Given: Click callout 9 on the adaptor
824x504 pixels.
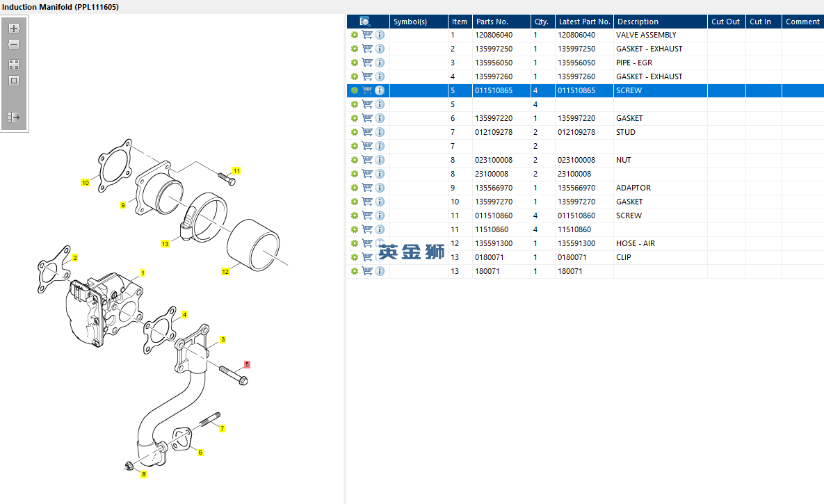Looking at the screenshot, I should [x=123, y=206].
